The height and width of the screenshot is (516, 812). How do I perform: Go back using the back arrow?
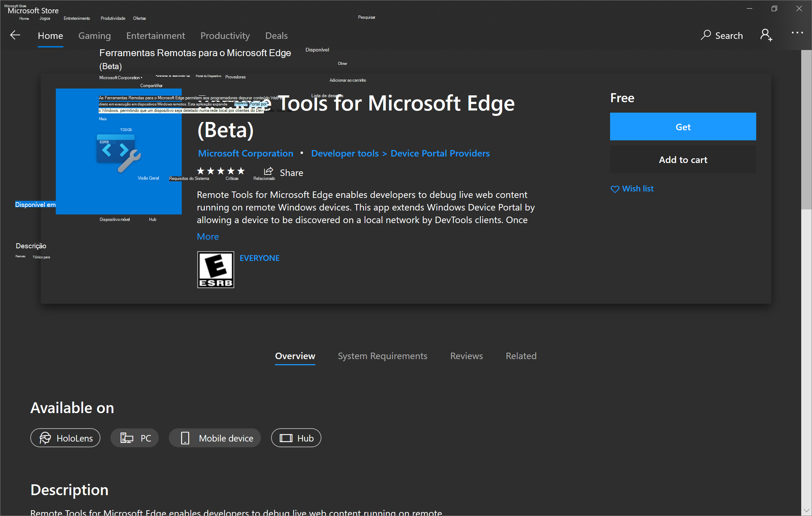(15, 35)
